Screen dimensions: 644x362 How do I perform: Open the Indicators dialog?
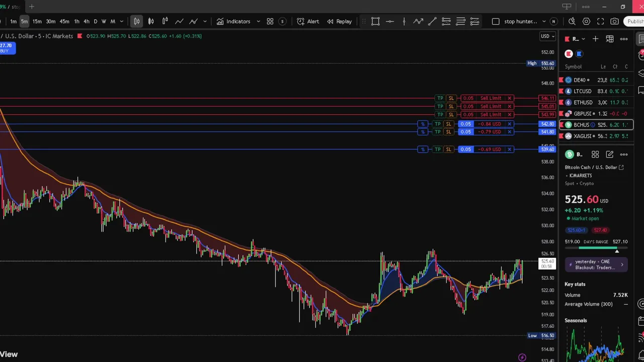tap(233, 21)
